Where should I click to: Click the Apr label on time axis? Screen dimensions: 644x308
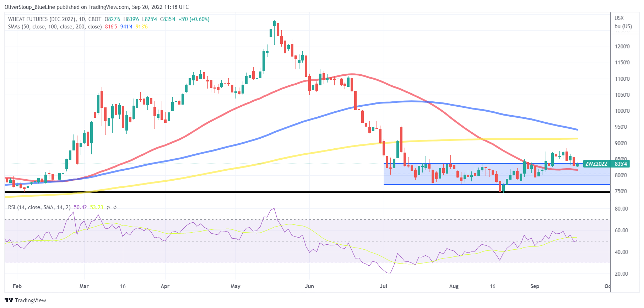click(x=165, y=286)
